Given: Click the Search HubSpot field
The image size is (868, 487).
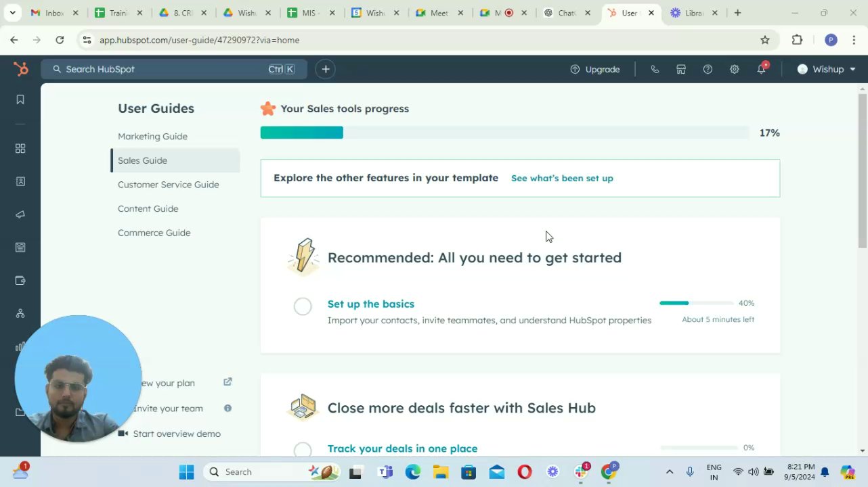Looking at the screenshot, I should click(174, 69).
